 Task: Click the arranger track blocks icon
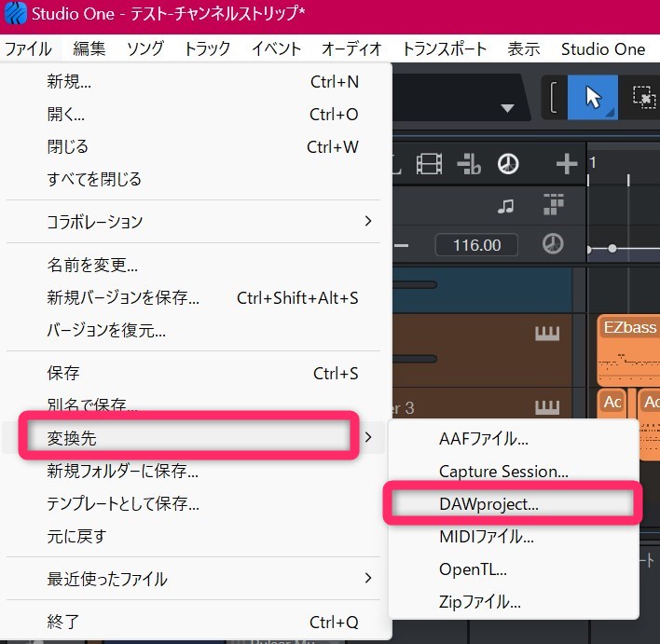point(554,204)
